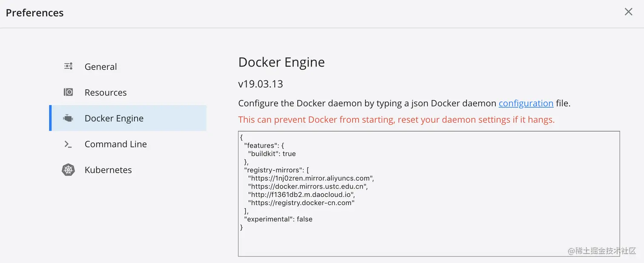This screenshot has height=263, width=644.
Task: Click the General sliders icon
Action: pyautogui.click(x=68, y=66)
